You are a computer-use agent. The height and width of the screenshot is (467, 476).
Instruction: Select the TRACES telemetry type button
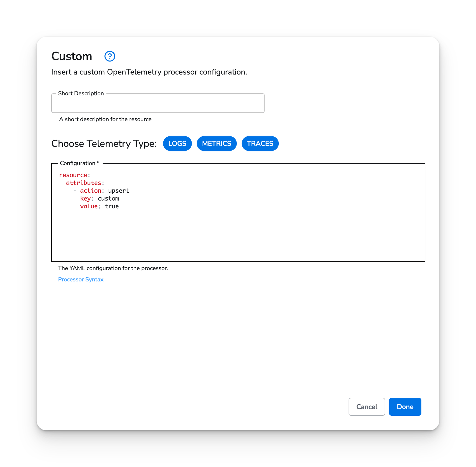(x=260, y=143)
